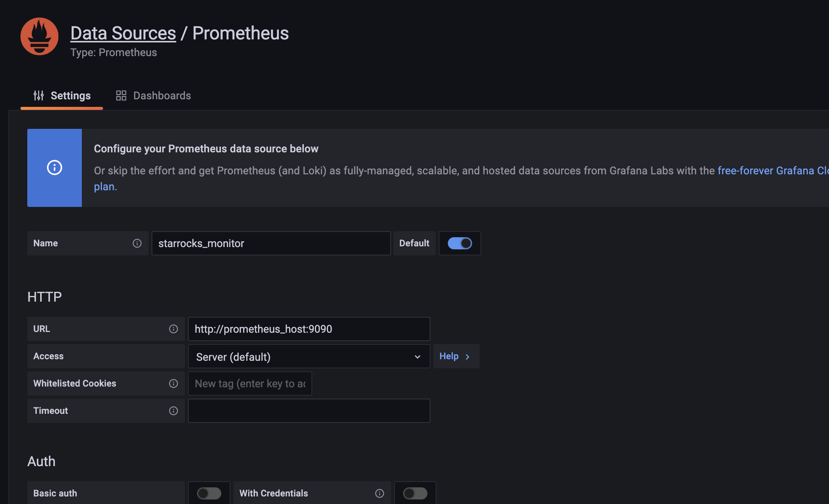Click the Name field info icon
This screenshot has width=829, height=504.
pos(137,243)
